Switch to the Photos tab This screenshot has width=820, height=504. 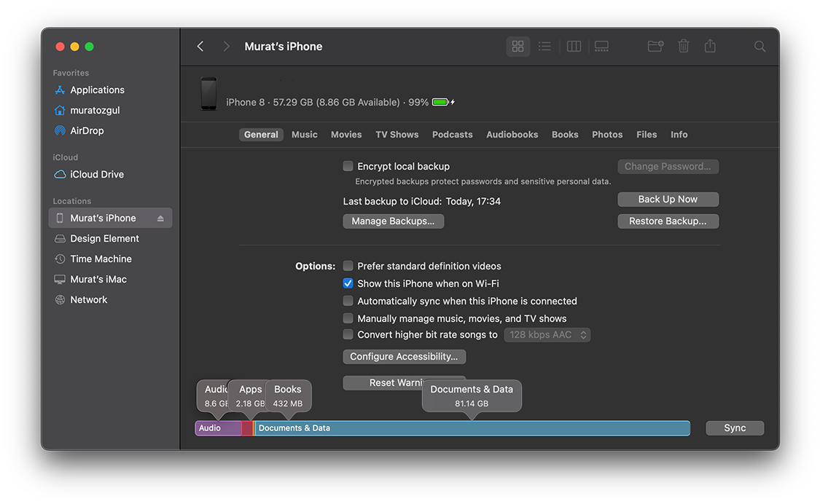(x=607, y=134)
